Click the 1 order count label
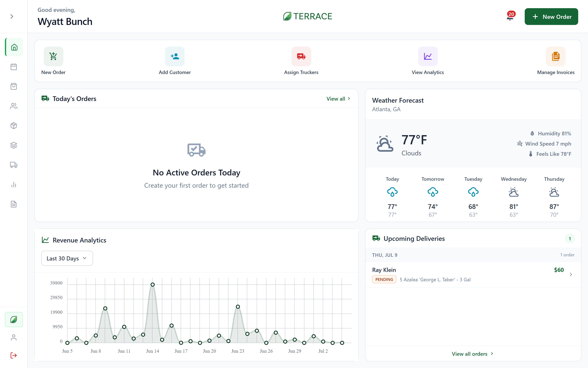Image resolution: width=588 pixels, height=368 pixels. pos(567,255)
